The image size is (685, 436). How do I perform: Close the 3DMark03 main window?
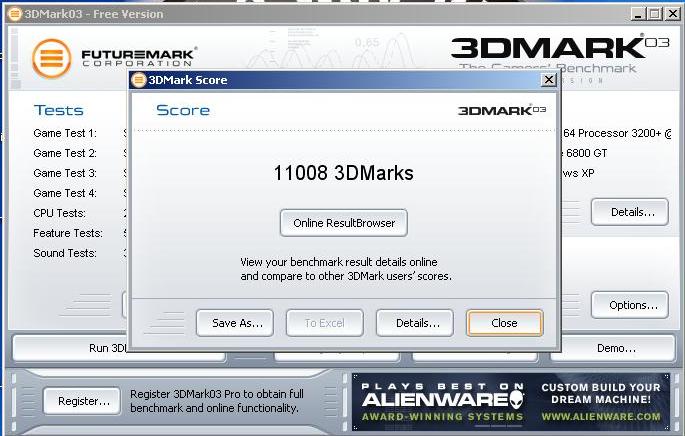click(x=673, y=14)
